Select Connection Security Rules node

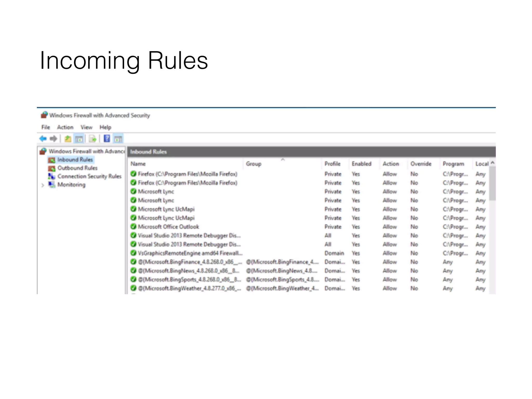click(x=89, y=176)
